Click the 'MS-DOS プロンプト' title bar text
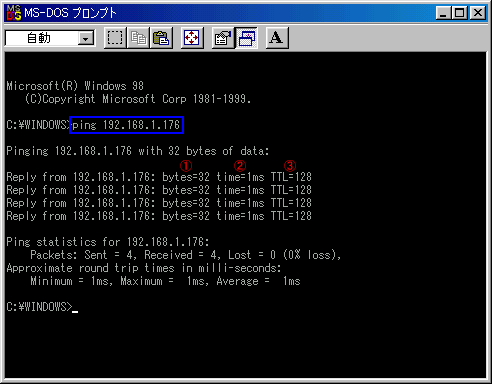The height and width of the screenshot is (384, 492). (x=70, y=13)
